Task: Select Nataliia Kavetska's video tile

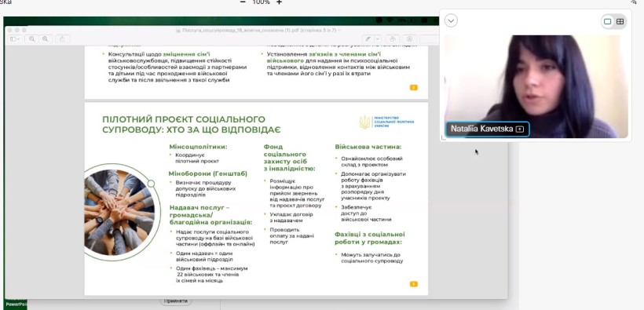Action: pyautogui.click(x=536, y=86)
